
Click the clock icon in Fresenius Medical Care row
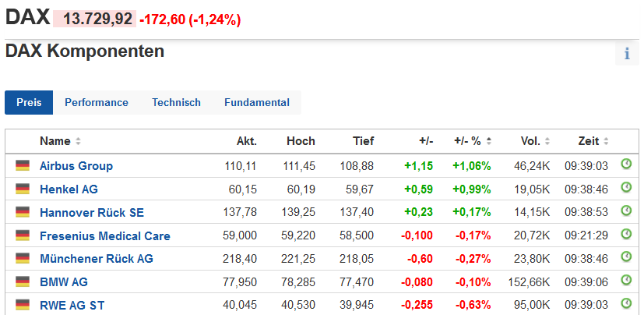(626, 235)
